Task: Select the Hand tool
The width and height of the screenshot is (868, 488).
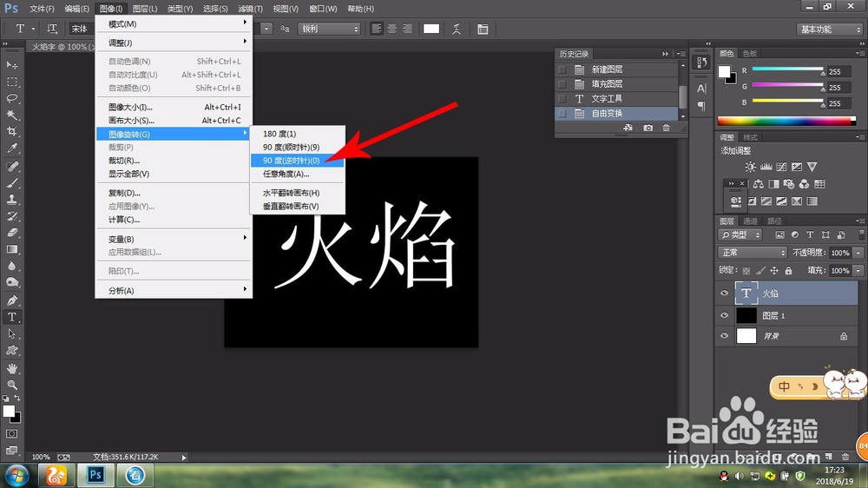Action: click(x=11, y=368)
